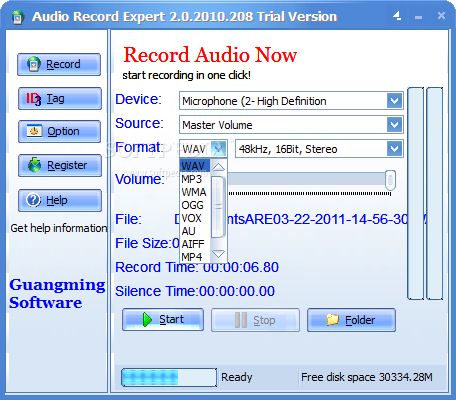This screenshot has width=456, height=400.
Task: Open the ID3 Tag editor button
Action: pos(60,99)
